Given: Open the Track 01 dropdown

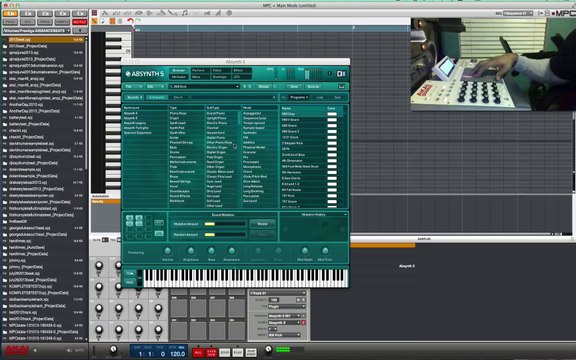Looking at the screenshot, I should 277,293.
